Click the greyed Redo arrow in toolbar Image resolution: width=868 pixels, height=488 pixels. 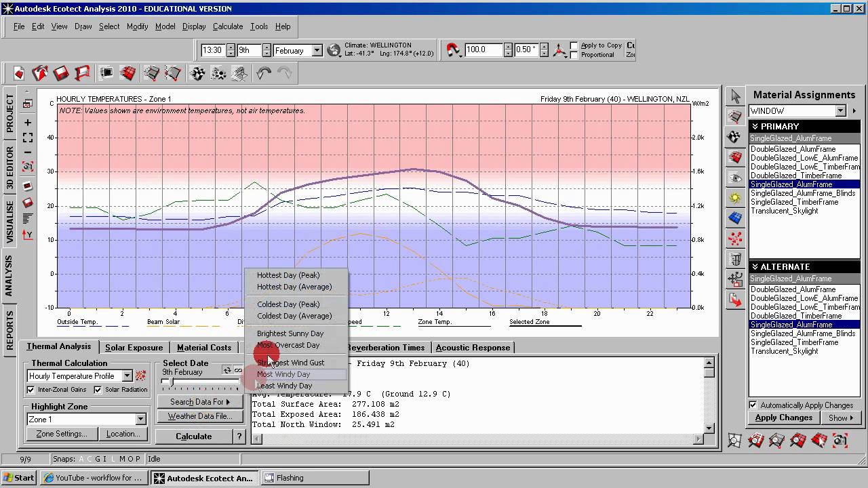click(285, 73)
